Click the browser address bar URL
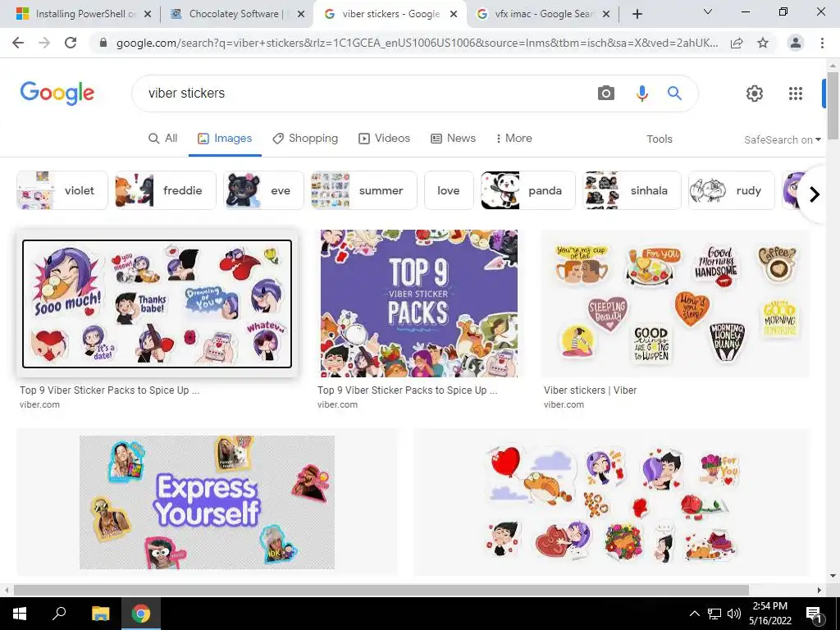The width and height of the screenshot is (840, 630). click(417, 43)
